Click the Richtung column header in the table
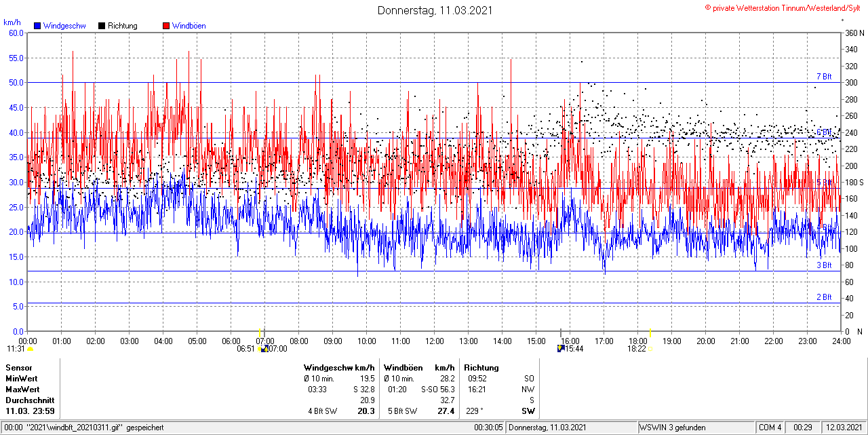The width and height of the screenshot is (868, 435). click(x=481, y=368)
